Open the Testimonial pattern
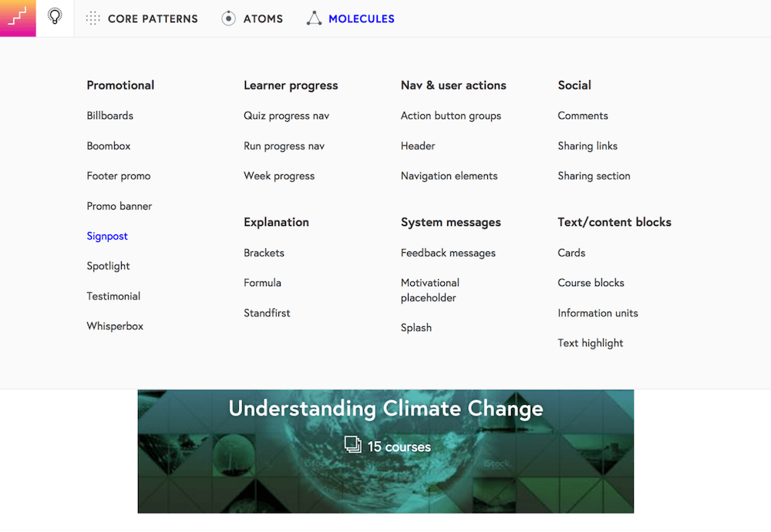The image size is (771, 532). 113,296
